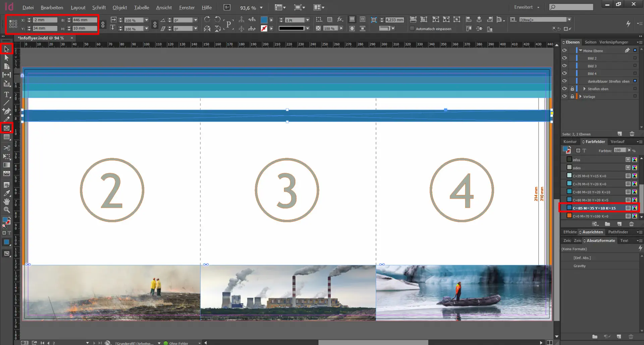Screen dimensions: 644x345
Task: Hide the Bild 2 layer
Action: point(565,58)
